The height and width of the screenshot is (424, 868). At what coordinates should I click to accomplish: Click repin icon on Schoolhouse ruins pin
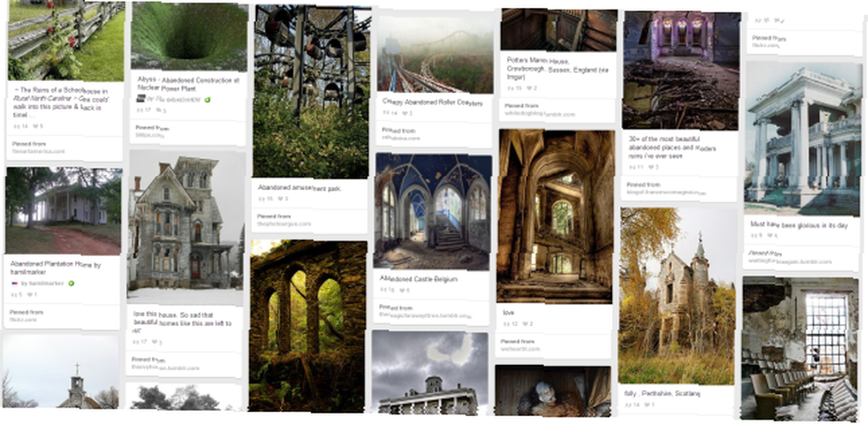[x=16, y=126]
